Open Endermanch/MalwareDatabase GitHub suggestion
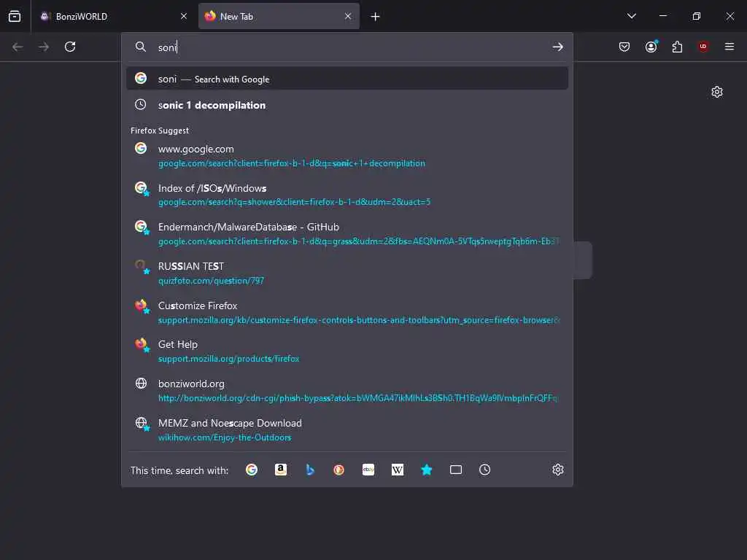Viewport: 747px width, 560px height. pos(347,234)
